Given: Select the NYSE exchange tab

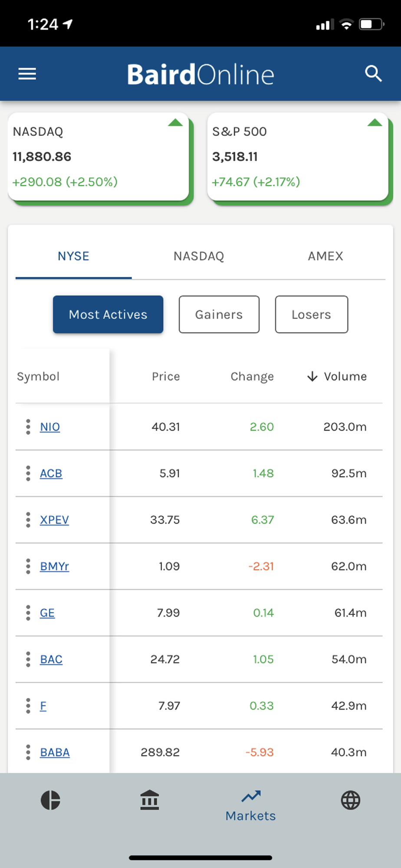Looking at the screenshot, I should tap(73, 256).
